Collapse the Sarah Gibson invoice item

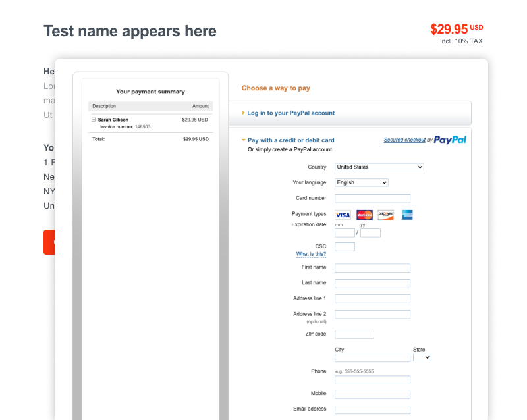click(94, 120)
